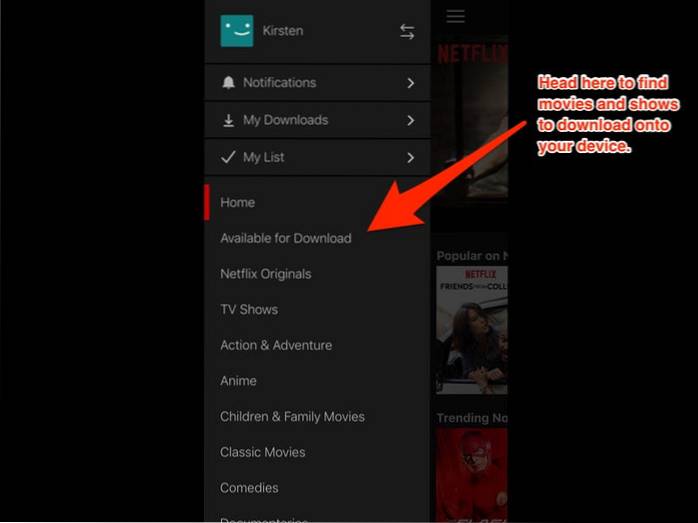Open Action & Adventure genre
This screenshot has width=698, height=523.
276,345
